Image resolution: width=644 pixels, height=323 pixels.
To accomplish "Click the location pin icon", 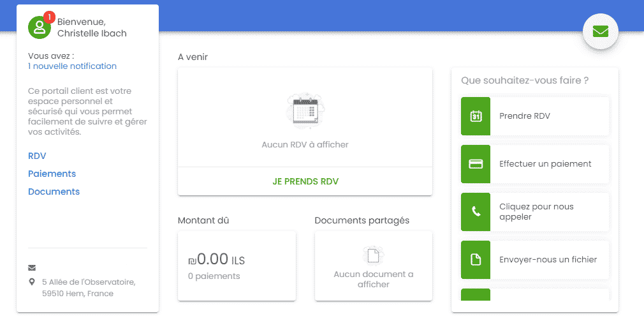I will click(x=32, y=282).
